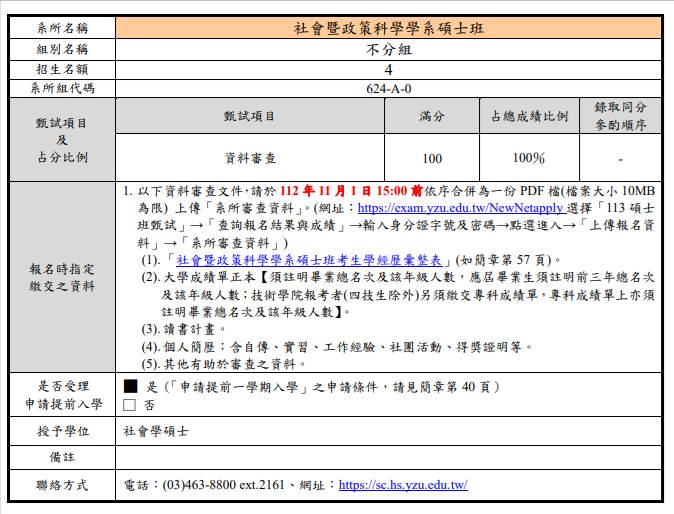Select the 社會學碩士 degree text
Image resolution: width=674 pixels, height=514 pixels.
tap(156, 431)
